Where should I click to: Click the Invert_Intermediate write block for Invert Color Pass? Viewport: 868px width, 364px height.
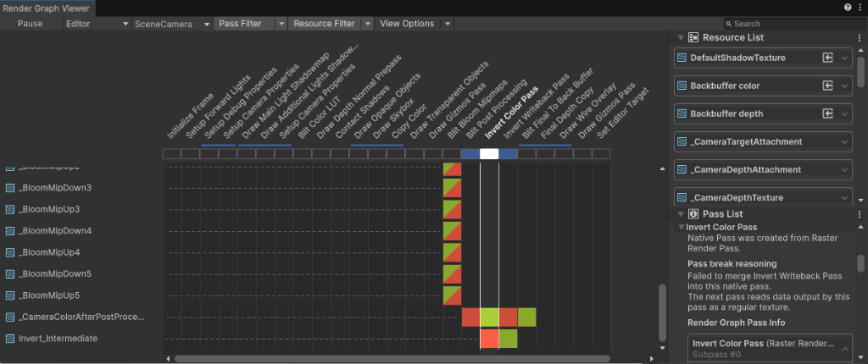pos(489,339)
